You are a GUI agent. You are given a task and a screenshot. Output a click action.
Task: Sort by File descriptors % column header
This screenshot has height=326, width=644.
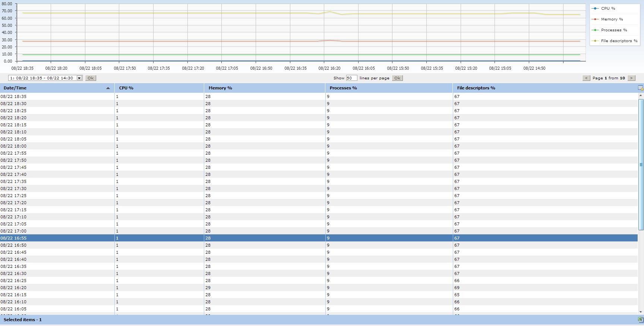coord(476,88)
